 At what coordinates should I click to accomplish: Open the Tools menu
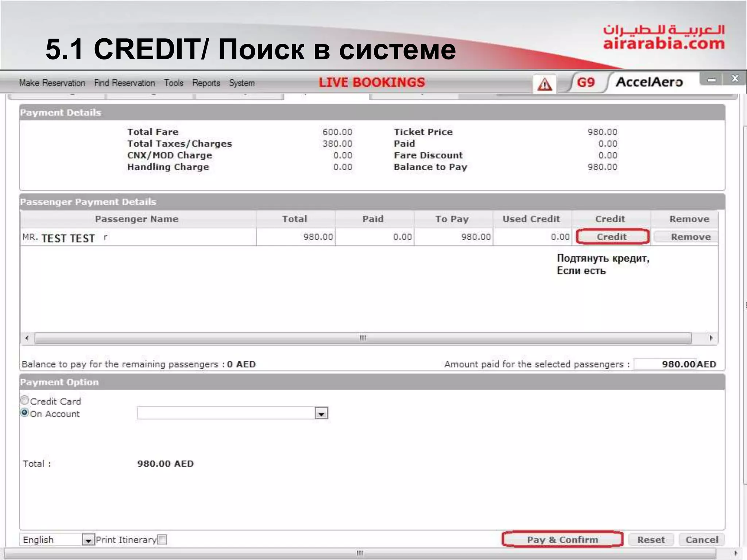click(x=174, y=83)
